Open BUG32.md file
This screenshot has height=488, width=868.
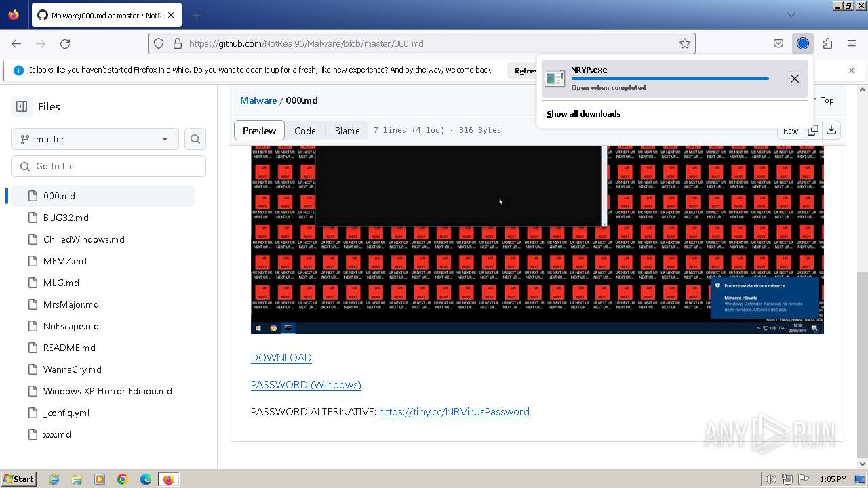pos(66,218)
